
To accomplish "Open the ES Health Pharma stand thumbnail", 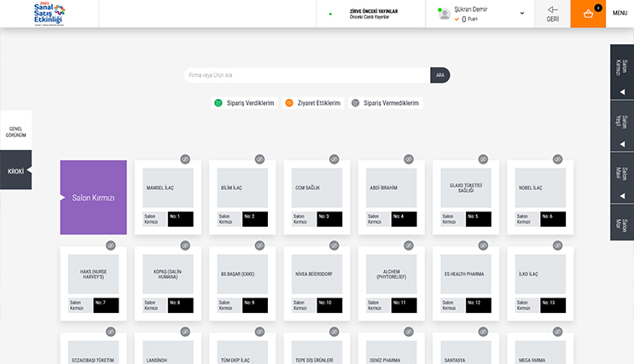I will pos(466,274).
